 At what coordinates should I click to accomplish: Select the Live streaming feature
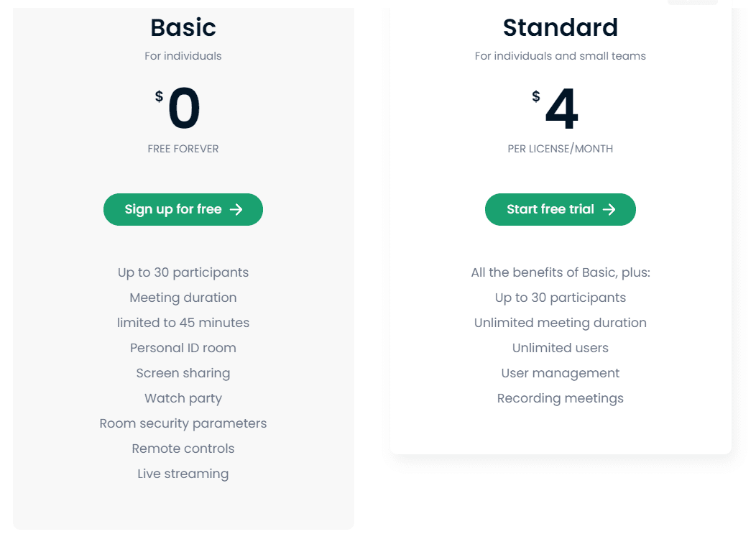(x=183, y=474)
